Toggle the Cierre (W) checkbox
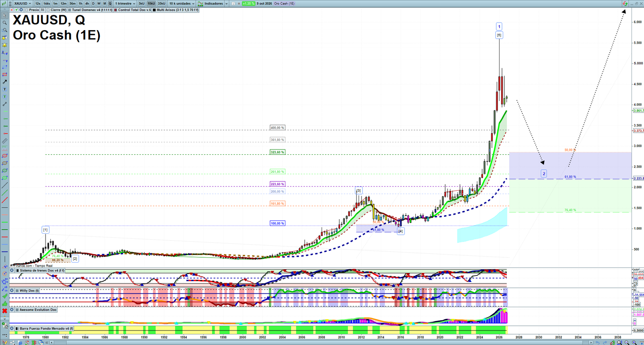Viewport: 644px width, 345px height. (48, 10)
